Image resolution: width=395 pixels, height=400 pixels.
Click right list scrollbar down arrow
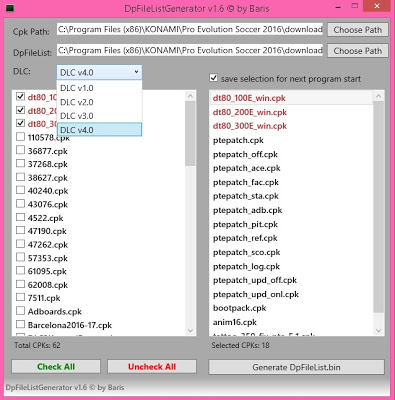pyautogui.click(x=378, y=331)
